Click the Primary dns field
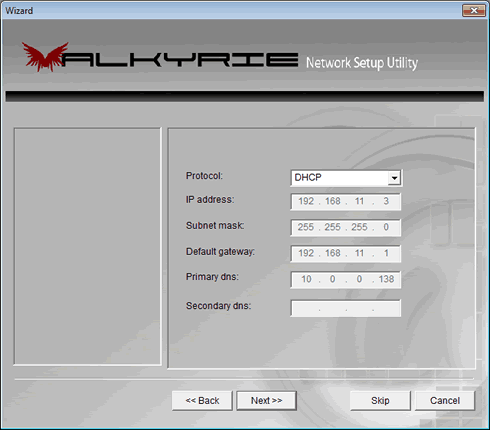Image resolution: width=490 pixels, height=430 pixels. [345, 279]
